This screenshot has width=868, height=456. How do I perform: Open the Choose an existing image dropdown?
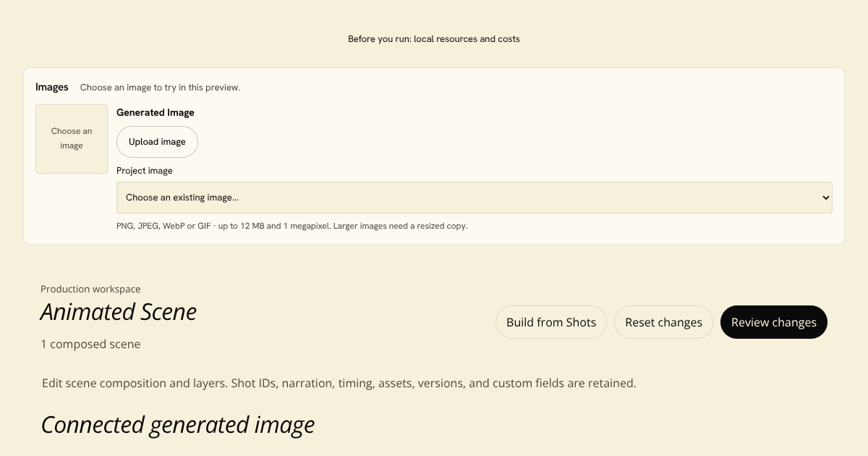474,198
